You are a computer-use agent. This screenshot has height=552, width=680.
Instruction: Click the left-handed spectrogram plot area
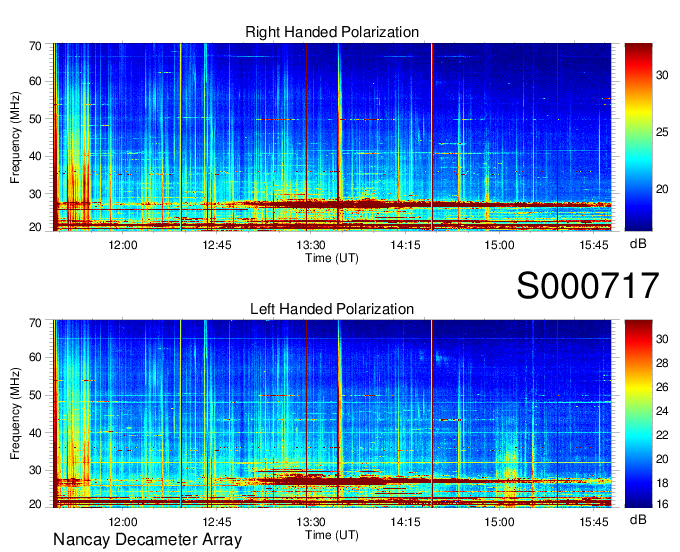[x=332, y=414]
